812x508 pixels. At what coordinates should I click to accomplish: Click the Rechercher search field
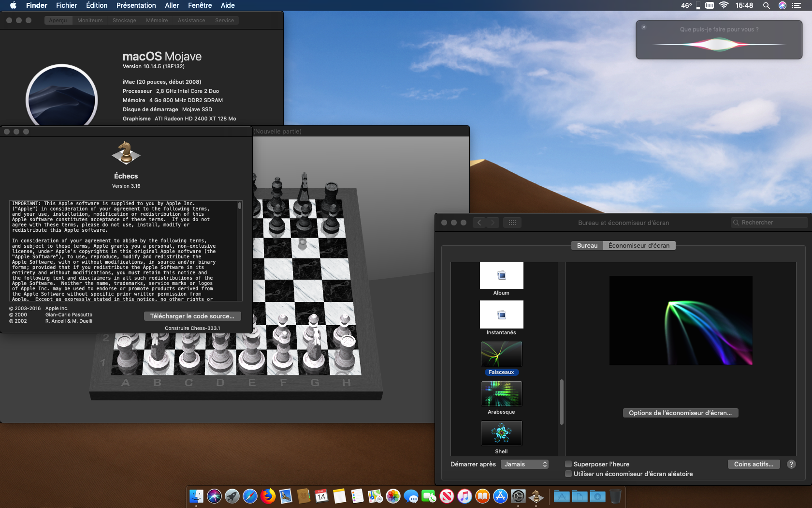pos(769,223)
